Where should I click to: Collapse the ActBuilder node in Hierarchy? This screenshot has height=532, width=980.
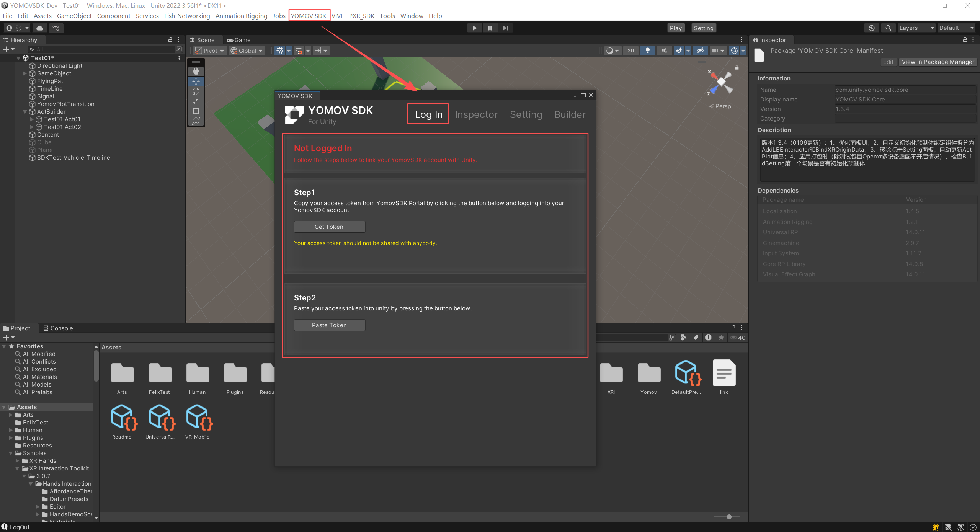[25, 112]
